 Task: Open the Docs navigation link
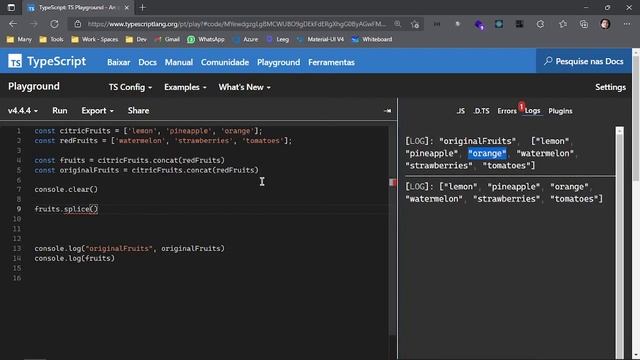pyautogui.click(x=147, y=62)
